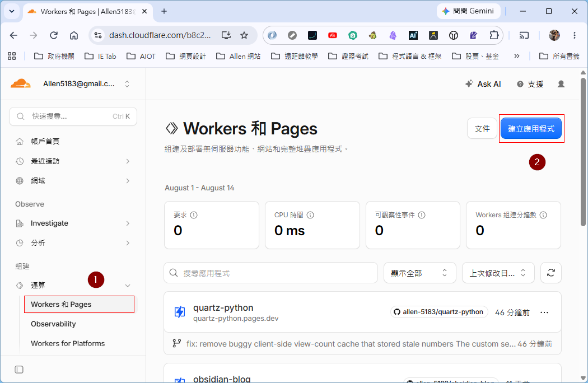The image size is (588, 383).
Task: Show info for CPU 時間 metric
Action: coord(310,215)
